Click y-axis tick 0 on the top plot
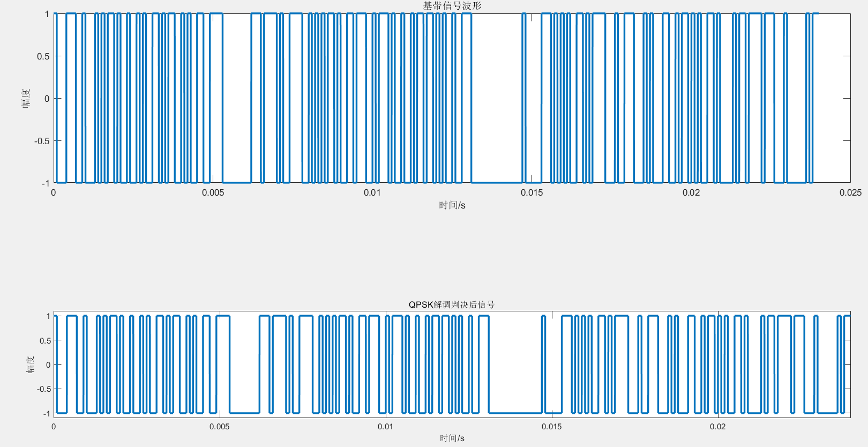The image size is (868, 447). (x=47, y=99)
